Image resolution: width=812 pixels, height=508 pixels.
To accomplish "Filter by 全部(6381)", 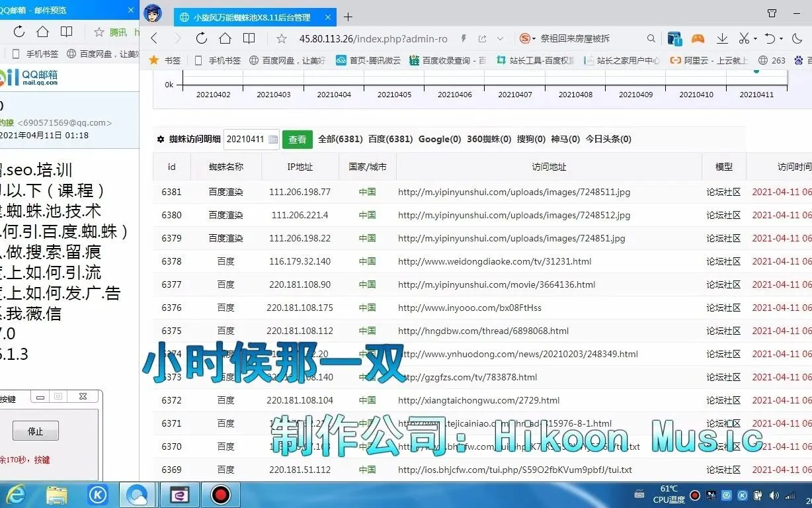I will (x=340, y=140).
